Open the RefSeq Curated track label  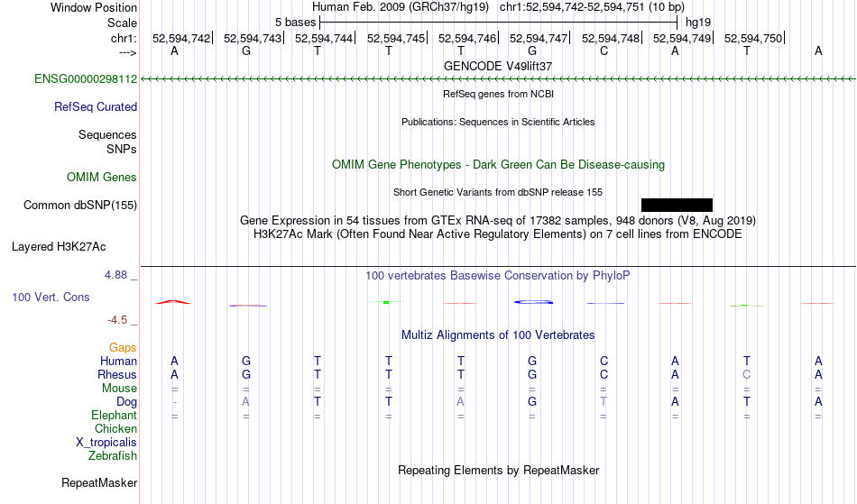pyautogui.click(x=96, y=107)
